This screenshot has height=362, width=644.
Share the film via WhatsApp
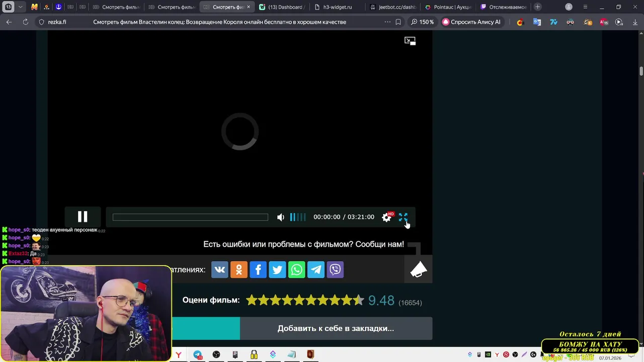(x=297, y=269)
